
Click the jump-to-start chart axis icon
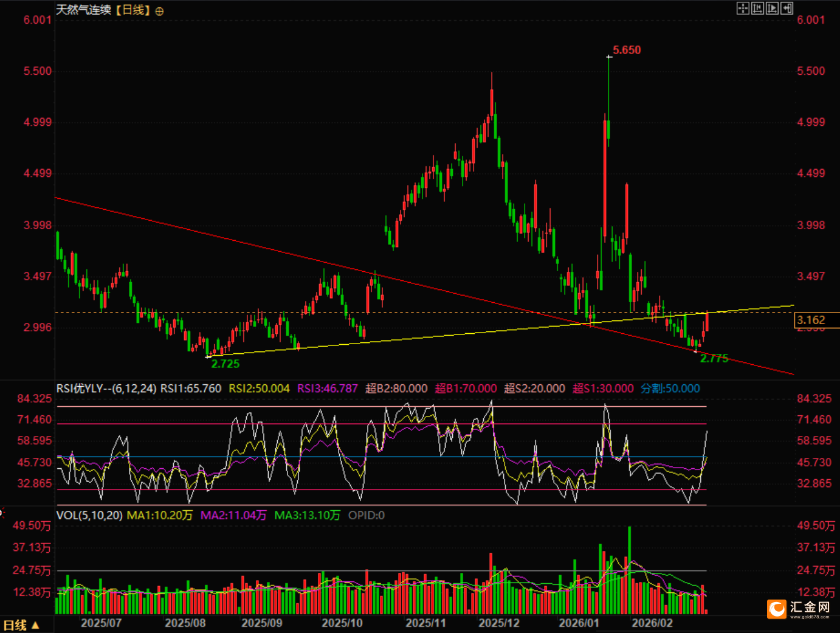coord(757,9)
